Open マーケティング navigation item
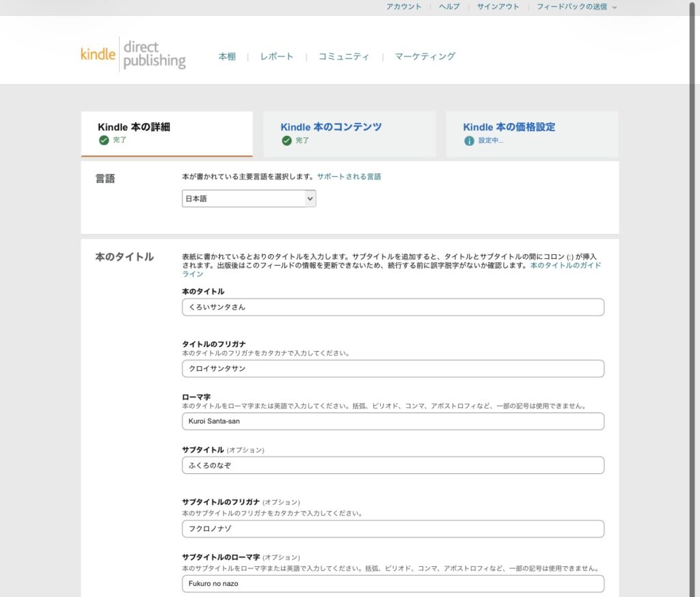This screenshot has height=597, width=700. [x=425, y=57]
